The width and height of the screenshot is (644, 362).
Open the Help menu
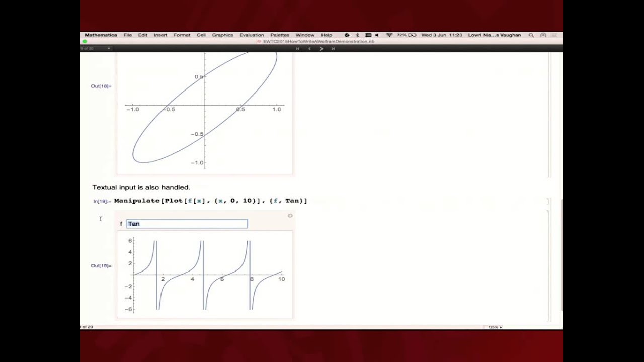click(327, 35)
